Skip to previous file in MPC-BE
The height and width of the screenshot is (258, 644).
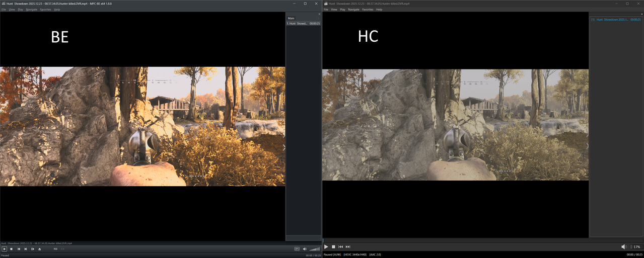click(19, 249)
